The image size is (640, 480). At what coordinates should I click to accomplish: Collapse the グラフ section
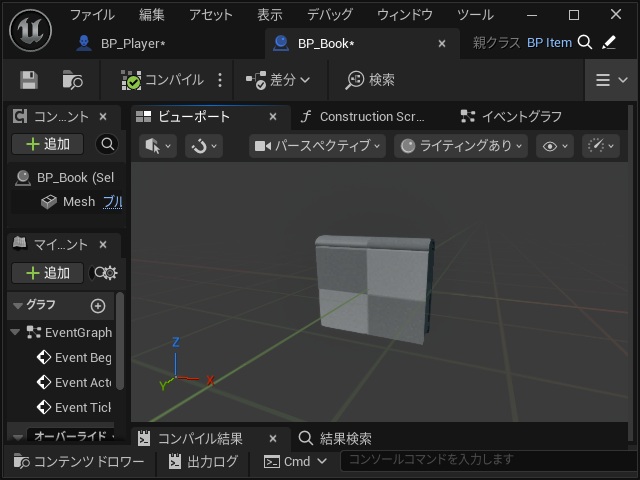pos(18,305)
